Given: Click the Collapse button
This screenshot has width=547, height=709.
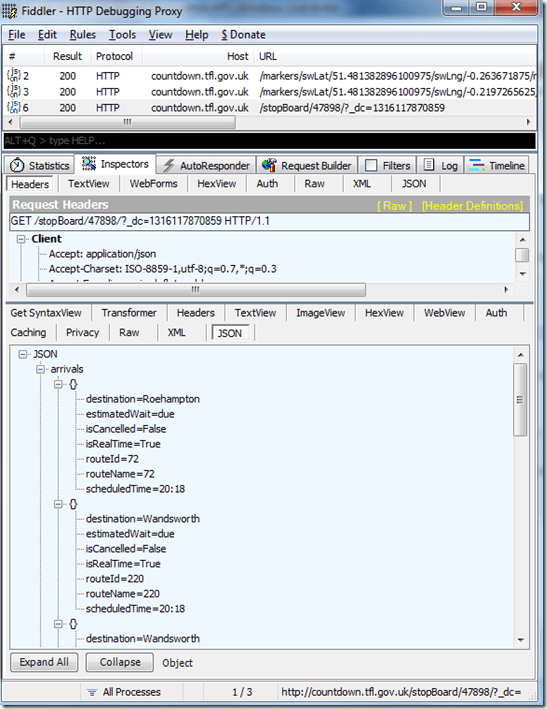Looking at the screenshot, I should [120, 662].
